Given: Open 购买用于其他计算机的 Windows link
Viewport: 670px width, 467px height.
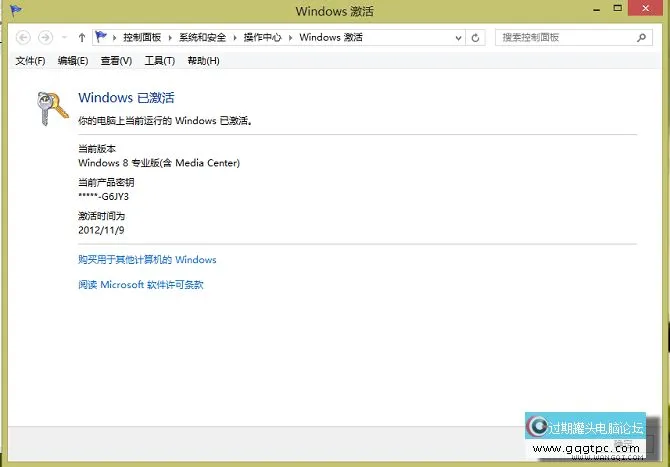Looking at the screenshot, I should [x=147, y=260].
